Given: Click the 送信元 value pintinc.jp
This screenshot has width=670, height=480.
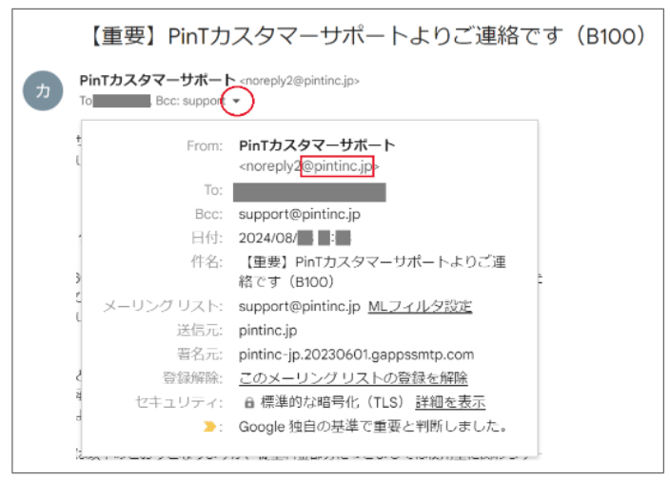Looking at the screenshot, I should tap(268, 330).
